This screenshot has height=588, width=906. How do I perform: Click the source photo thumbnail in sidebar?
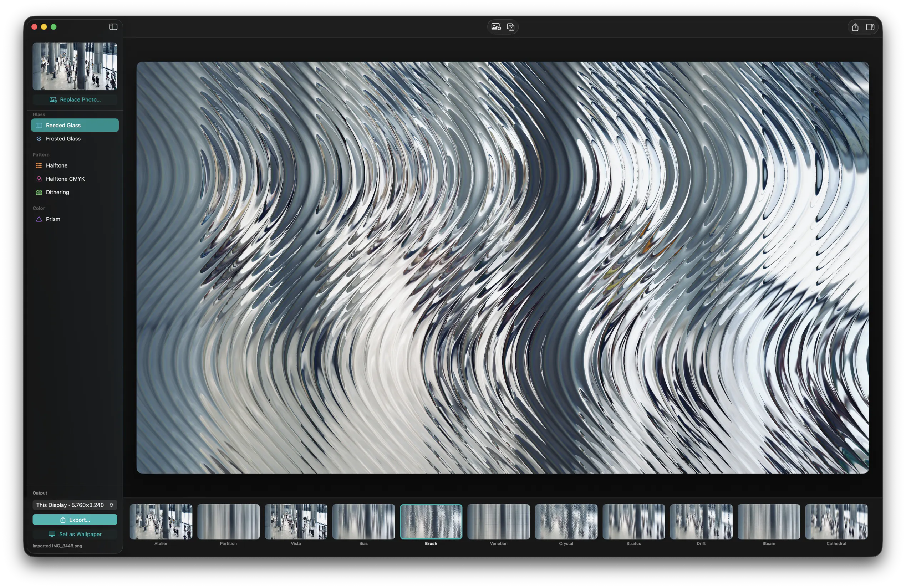(x=75, y=66)
